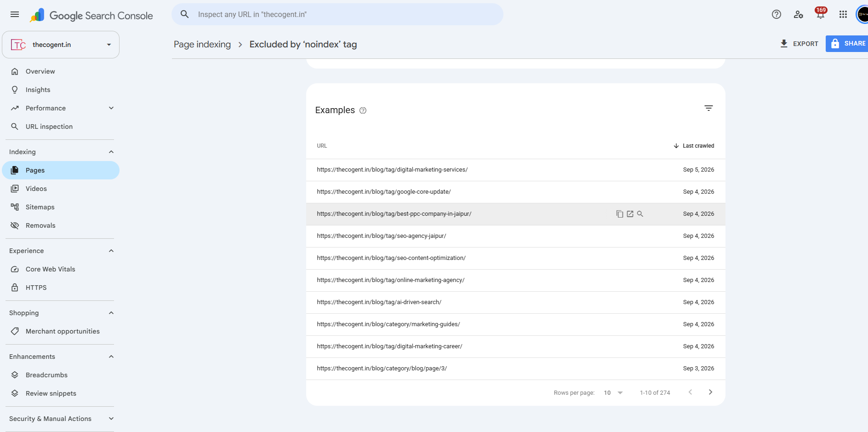
Task: Click the Last crawled column header
Action: [x=698, y=146]
